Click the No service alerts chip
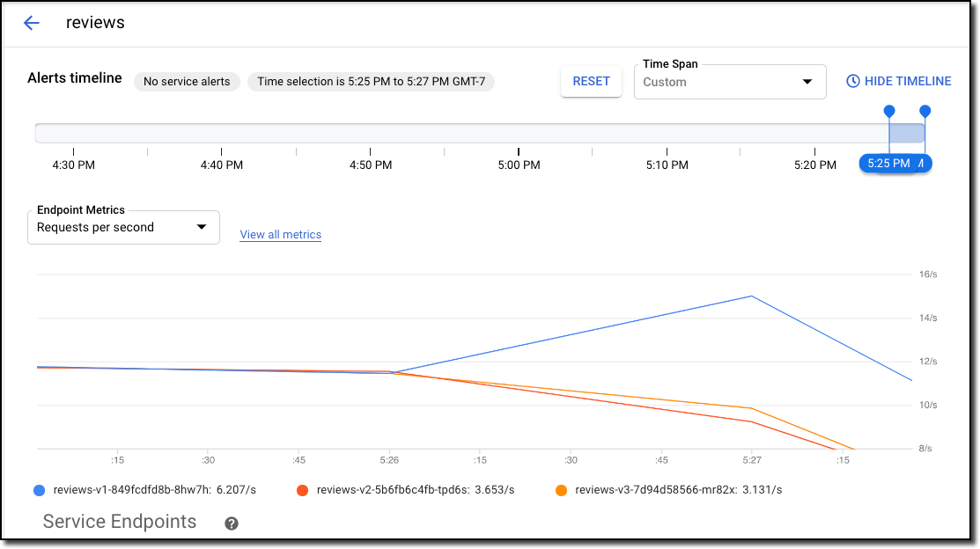This screenshot has height=549, width=980. click(x=187, y=82)
